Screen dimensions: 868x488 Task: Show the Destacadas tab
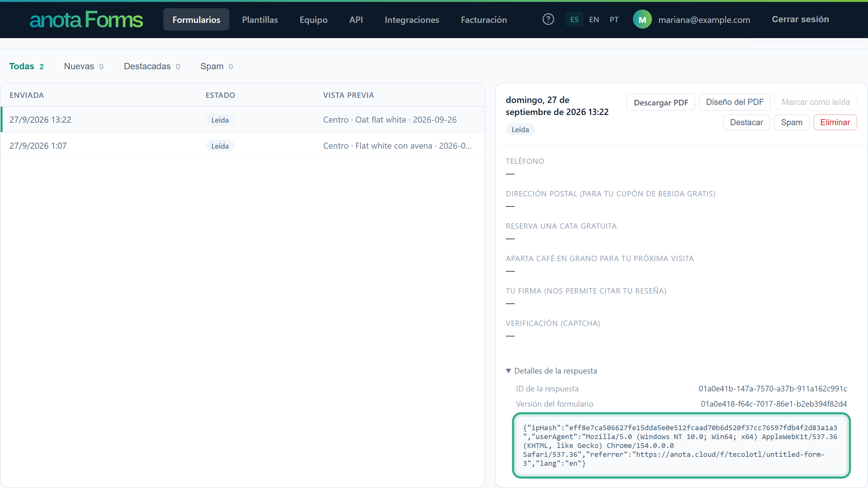click(x=152, y=66)
